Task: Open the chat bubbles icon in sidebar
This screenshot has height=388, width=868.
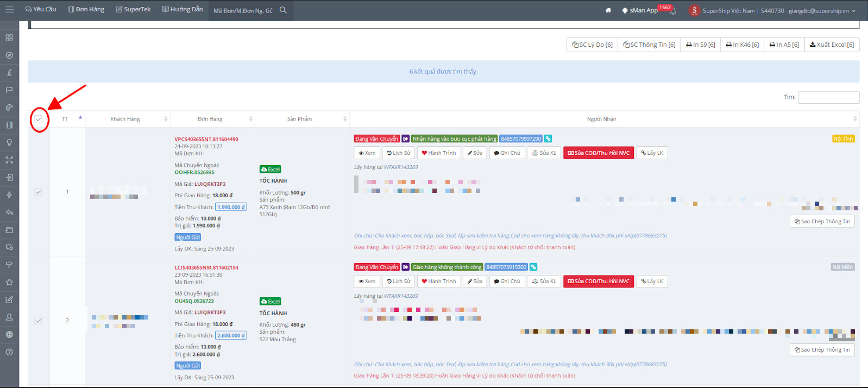Action: (9, 247)
